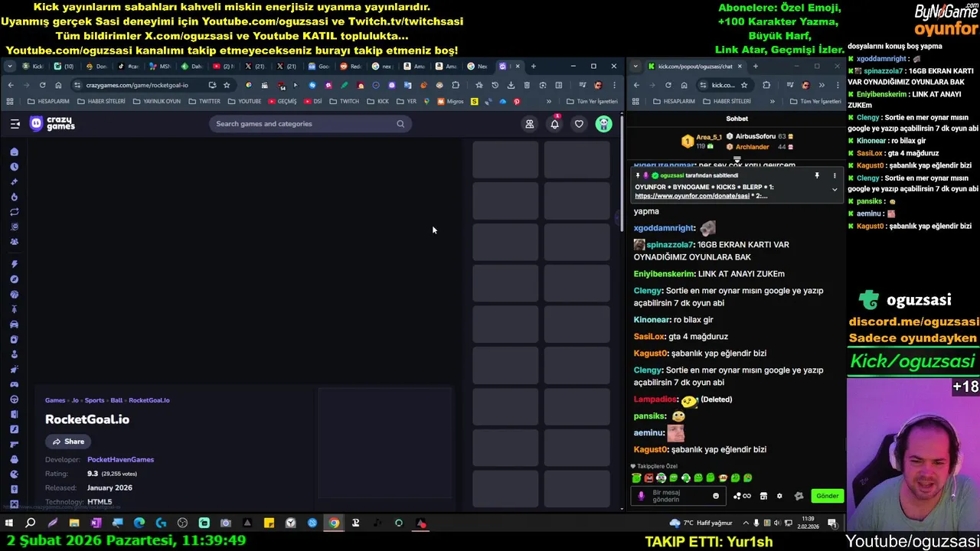Reload the crazygames.com page
980x551 pixels.
pos(42,85)
